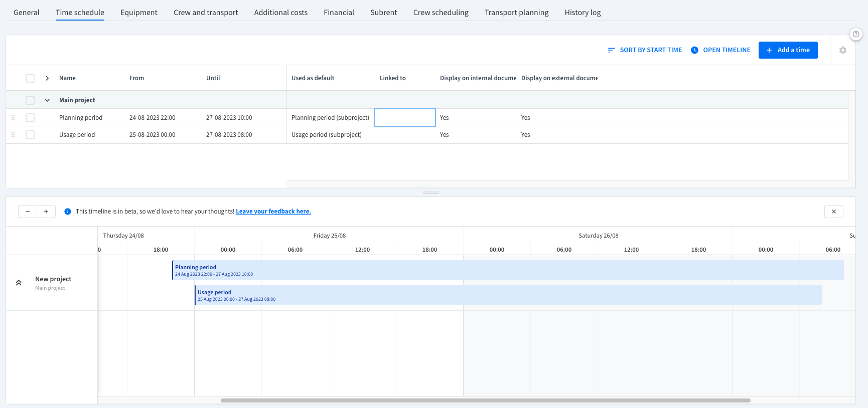Collapse New project with double chevron icon
868x408 pixels.
coord(19,283)
